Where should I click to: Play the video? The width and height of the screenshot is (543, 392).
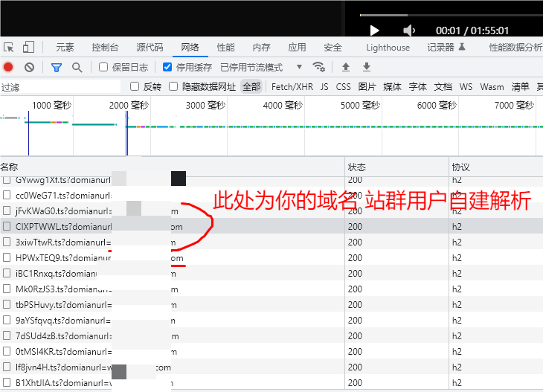coord(375,30)
